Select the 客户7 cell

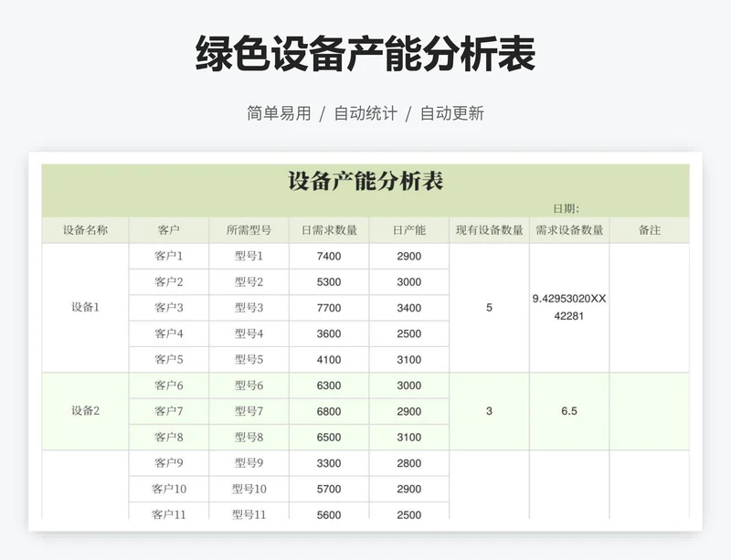pos(169,411)
